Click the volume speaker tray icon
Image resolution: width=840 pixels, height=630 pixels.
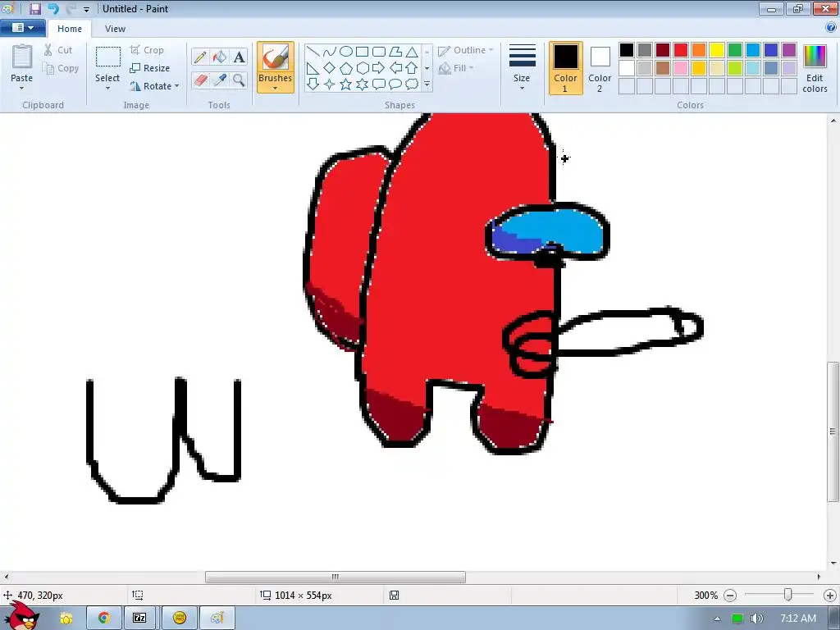756,619
